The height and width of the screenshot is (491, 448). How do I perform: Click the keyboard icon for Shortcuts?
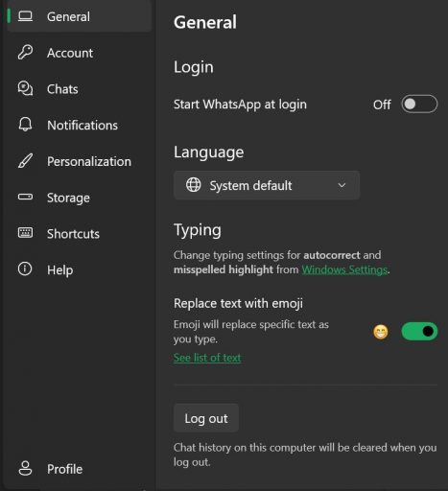pos(25,233)
